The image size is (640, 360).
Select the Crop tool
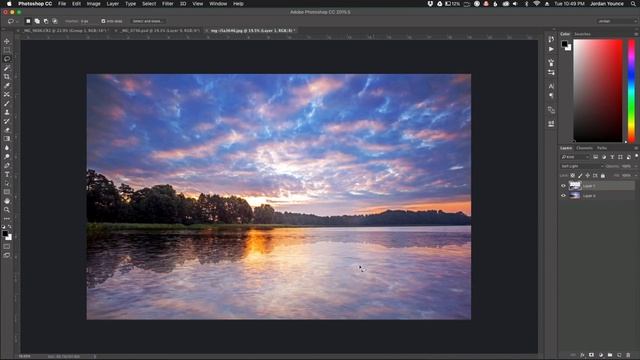click(7, 77)
